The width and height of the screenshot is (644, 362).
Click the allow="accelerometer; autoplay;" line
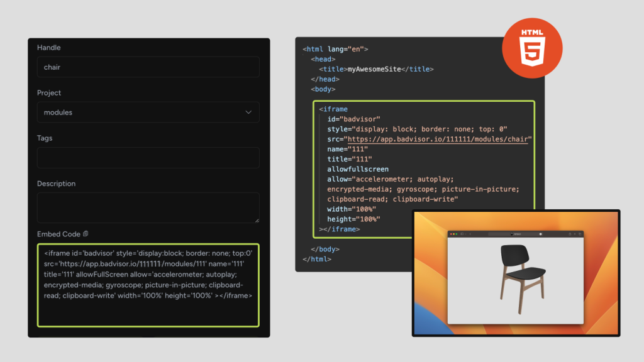(x=391, y=179)
